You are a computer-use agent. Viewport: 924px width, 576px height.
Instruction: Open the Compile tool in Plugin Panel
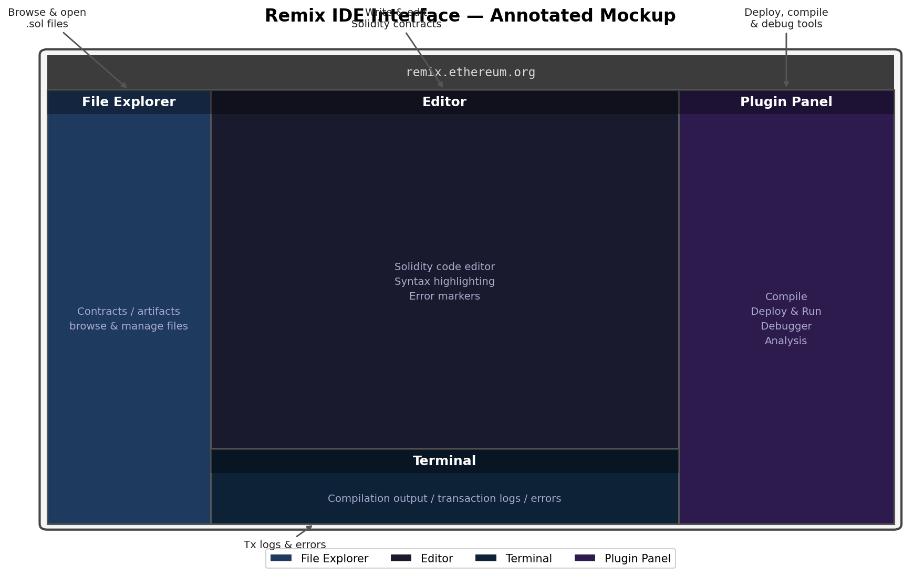[x=785, y=296]
